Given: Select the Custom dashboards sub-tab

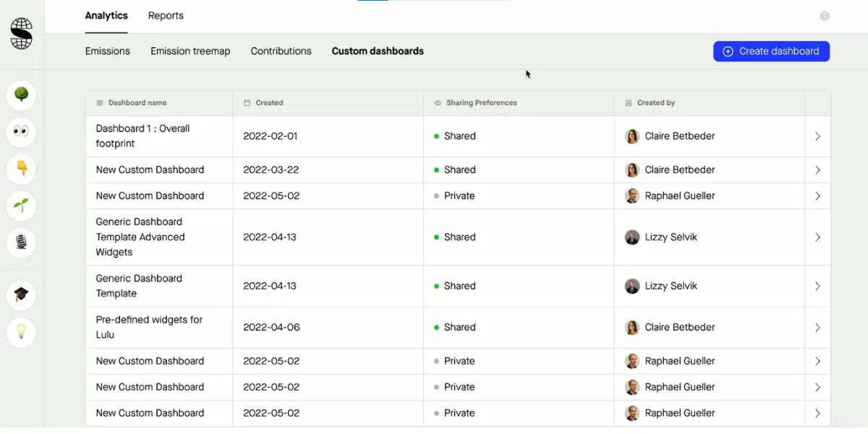Looking at the screenshot, I should tap(378, 51).
